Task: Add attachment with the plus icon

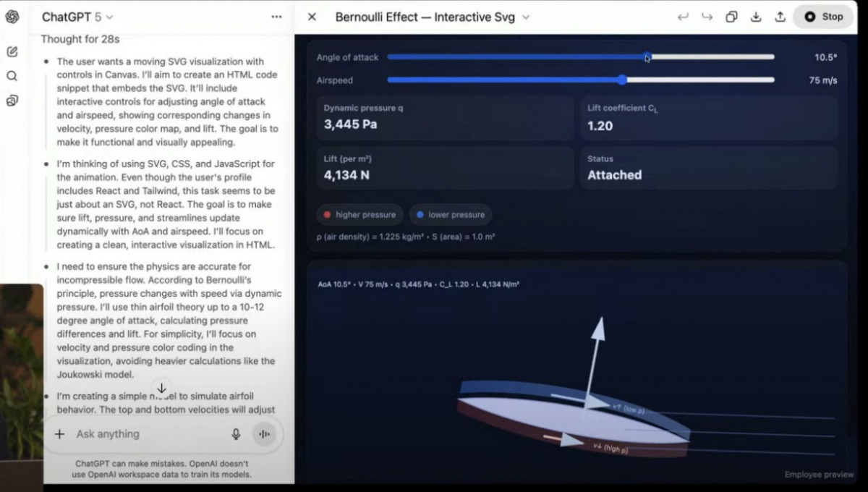Action: click(x=59, y=434)
